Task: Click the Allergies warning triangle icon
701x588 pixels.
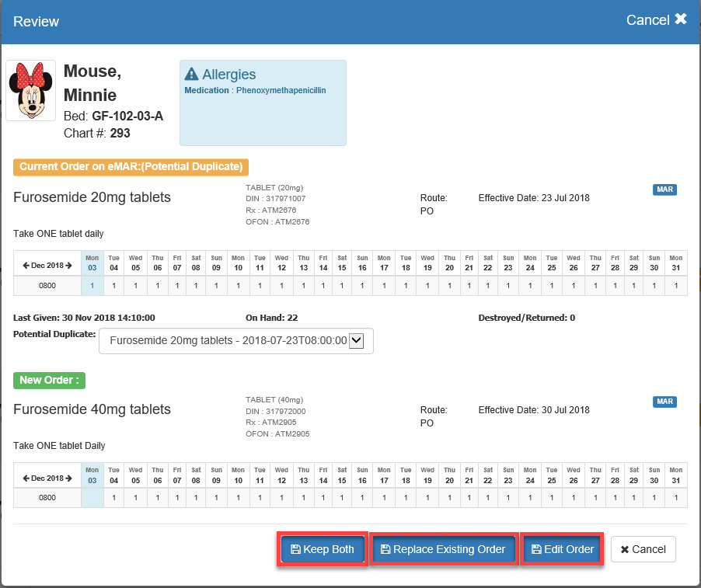Action: 191,75
